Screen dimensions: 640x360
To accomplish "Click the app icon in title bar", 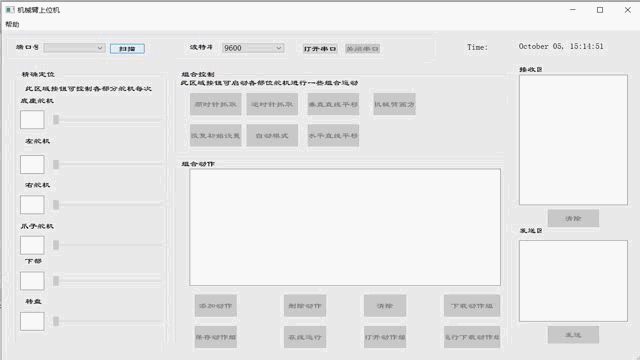I will pos(10,10).
